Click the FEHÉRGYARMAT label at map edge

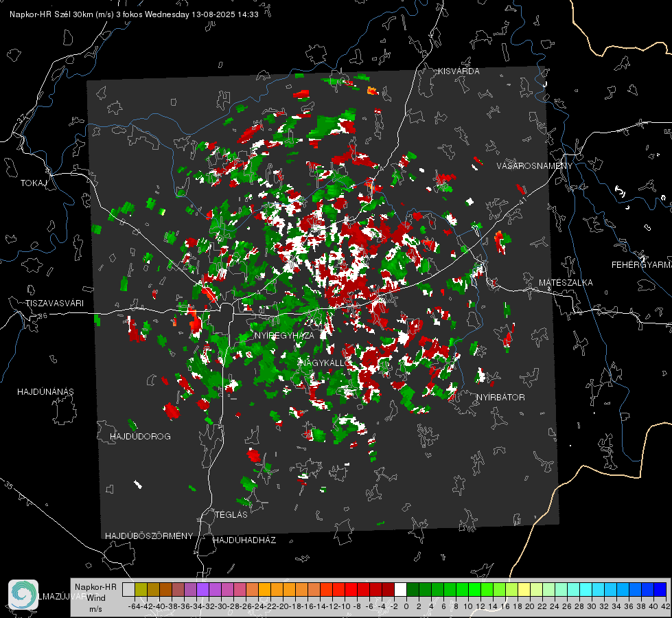coord(641,265)
